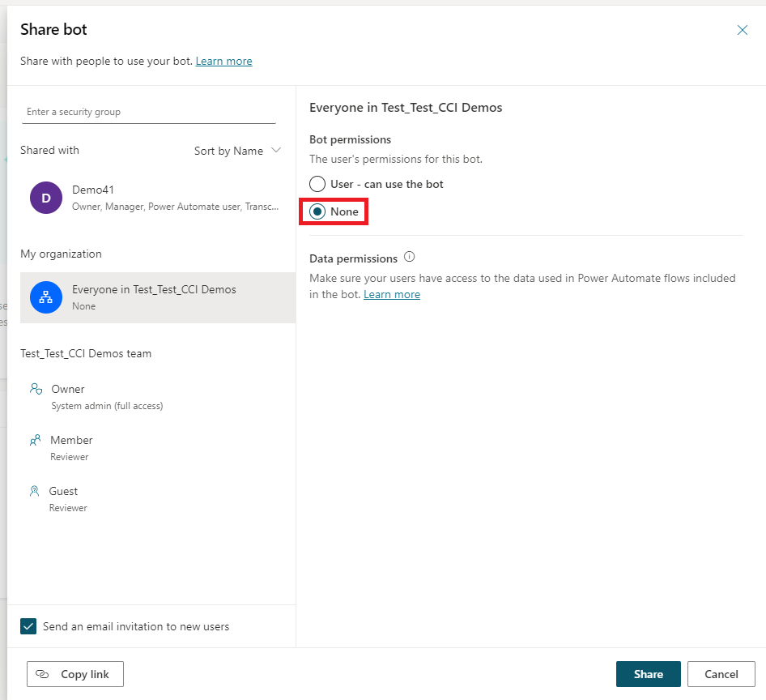
Task: Click the Sort by Name chevron arrow
Action: point(276,150)
